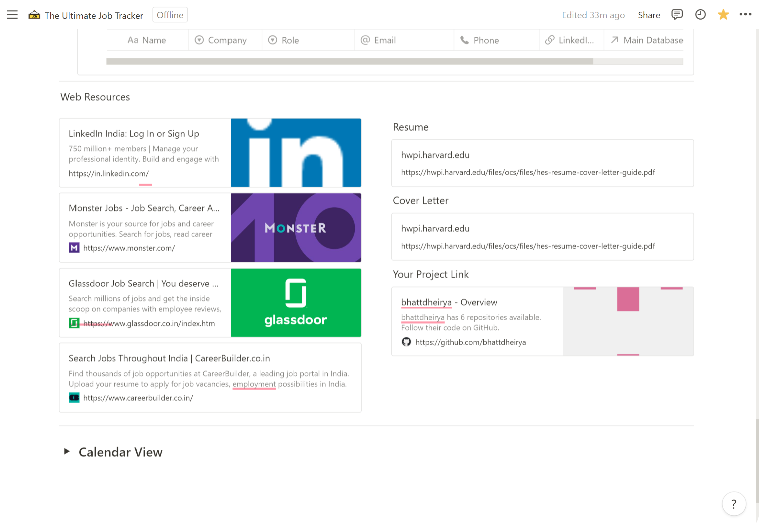Click the 'Web Resources' heading text
Image resolution: width=759 pixels, height=532 pixels.
(95, 97)
